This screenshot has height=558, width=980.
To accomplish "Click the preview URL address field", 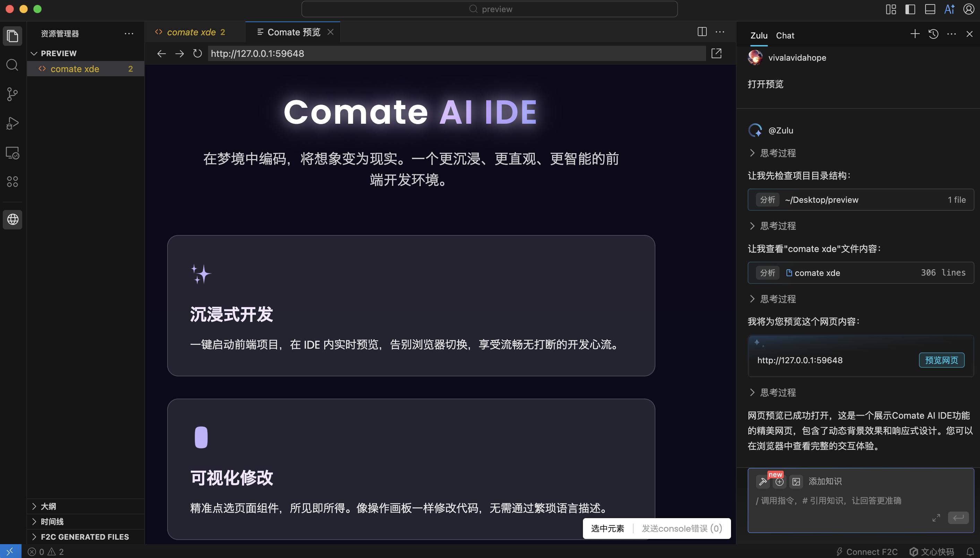I will 457,53.
